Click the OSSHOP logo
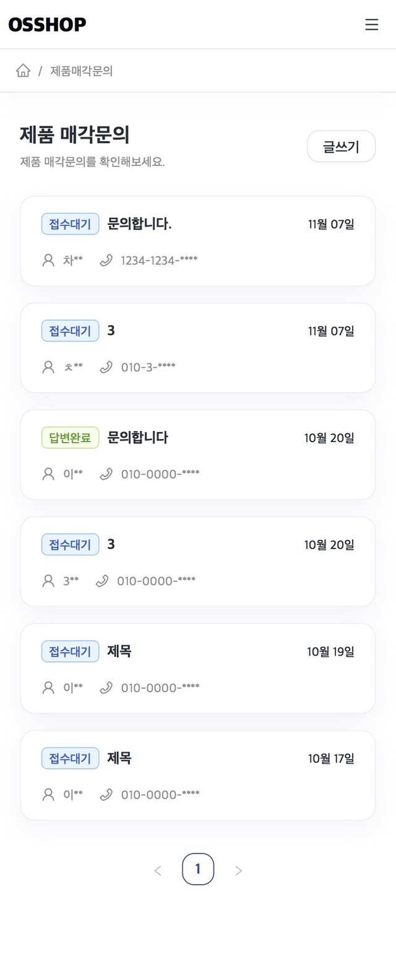 [47, 24]
